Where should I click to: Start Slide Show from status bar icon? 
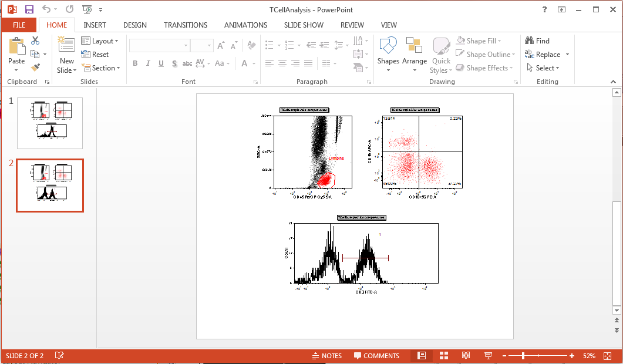pos(487,356)
